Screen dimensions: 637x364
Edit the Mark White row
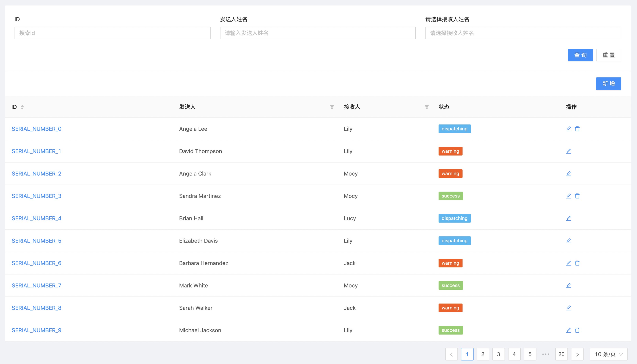[569, 285]
